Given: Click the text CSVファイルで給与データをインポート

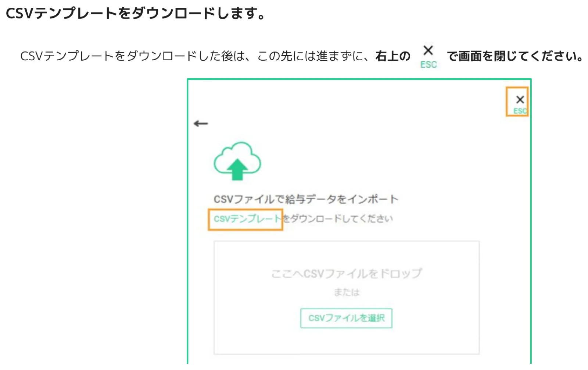Looking at the screenshot, I should click(306, 199).
